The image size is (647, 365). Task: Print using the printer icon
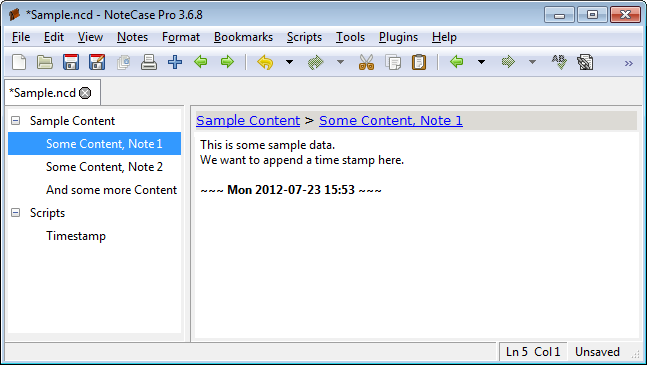149,62
